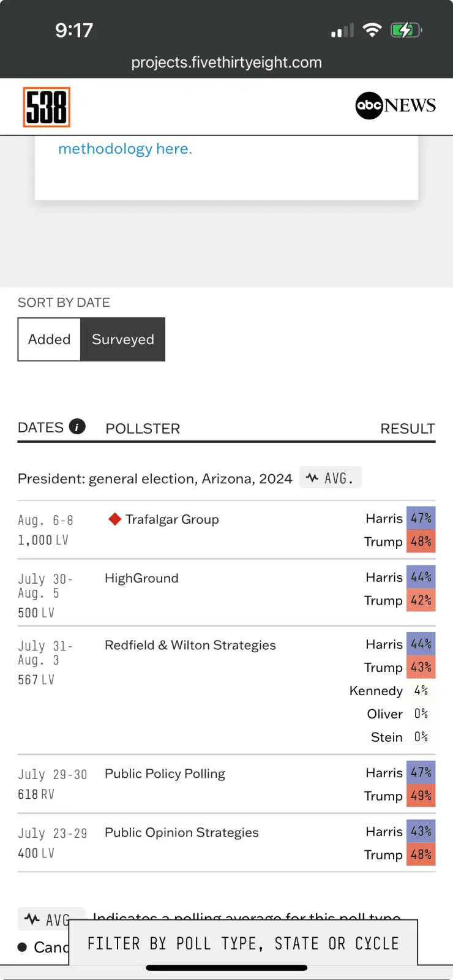
Task: Tap the Wi-Fi status icon
Action: [x=372, y=30]
